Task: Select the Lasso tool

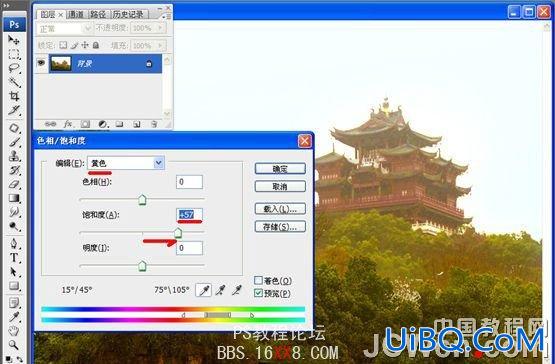Action: click(14, 68)
